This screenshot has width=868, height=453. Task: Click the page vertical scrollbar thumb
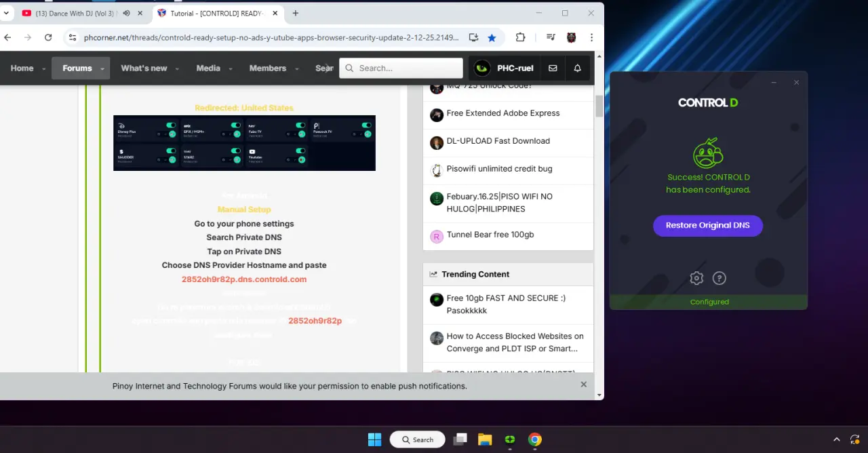(x=599, y=106)
